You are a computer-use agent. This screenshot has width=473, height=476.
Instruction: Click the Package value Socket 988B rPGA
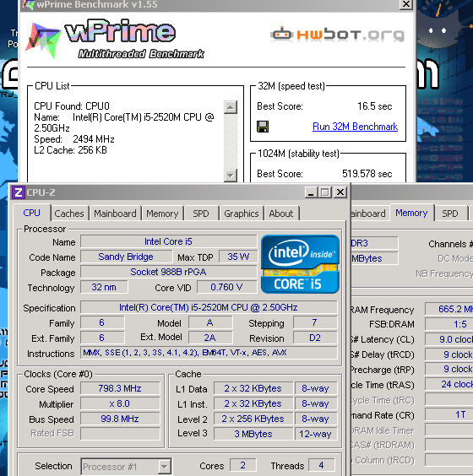click(x=169, y=272)
